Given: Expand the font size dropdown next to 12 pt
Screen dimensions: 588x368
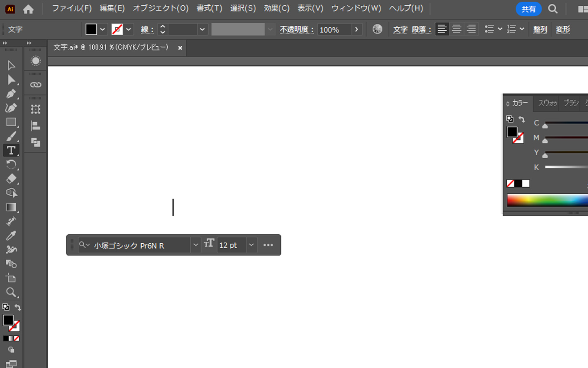Looking at the screenshot, I should (252, 245).
